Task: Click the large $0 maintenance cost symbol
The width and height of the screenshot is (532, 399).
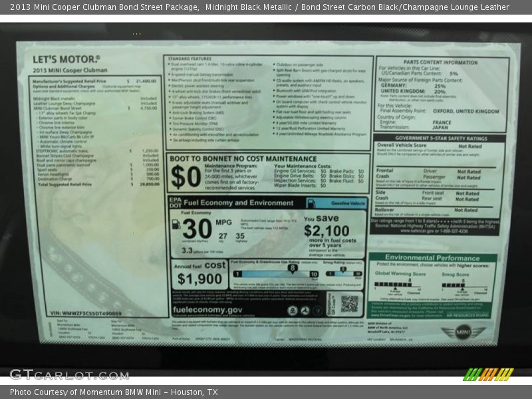Action: (186, 176)
